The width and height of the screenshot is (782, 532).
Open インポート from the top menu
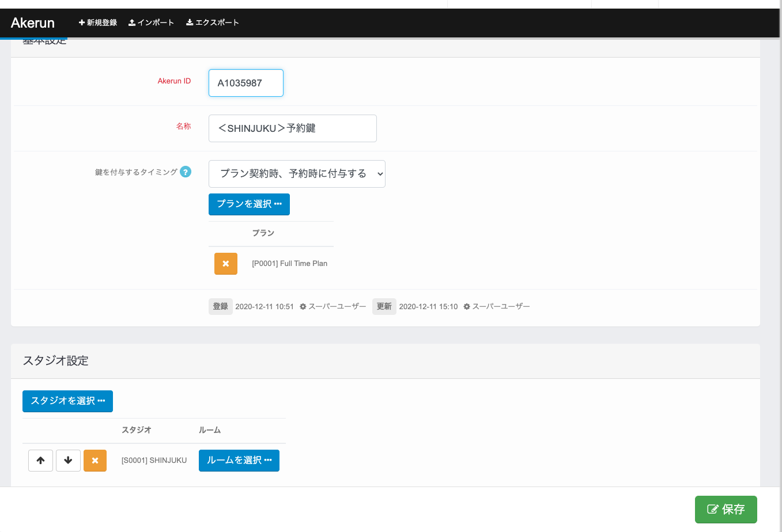coord(151,23)
